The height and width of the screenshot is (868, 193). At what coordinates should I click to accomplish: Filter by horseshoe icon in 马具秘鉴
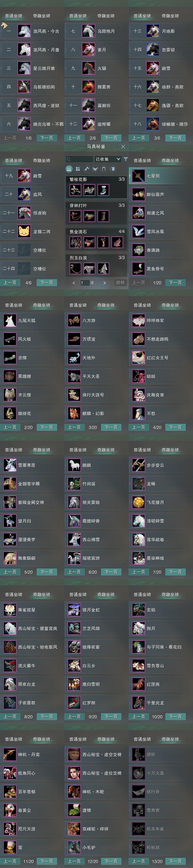point(104,169)
